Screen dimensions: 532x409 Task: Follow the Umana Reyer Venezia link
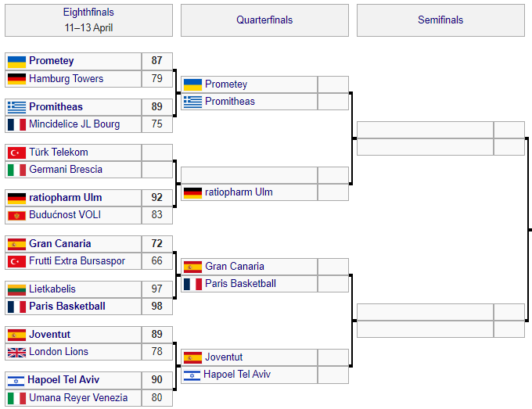click(x=78, y=398)
